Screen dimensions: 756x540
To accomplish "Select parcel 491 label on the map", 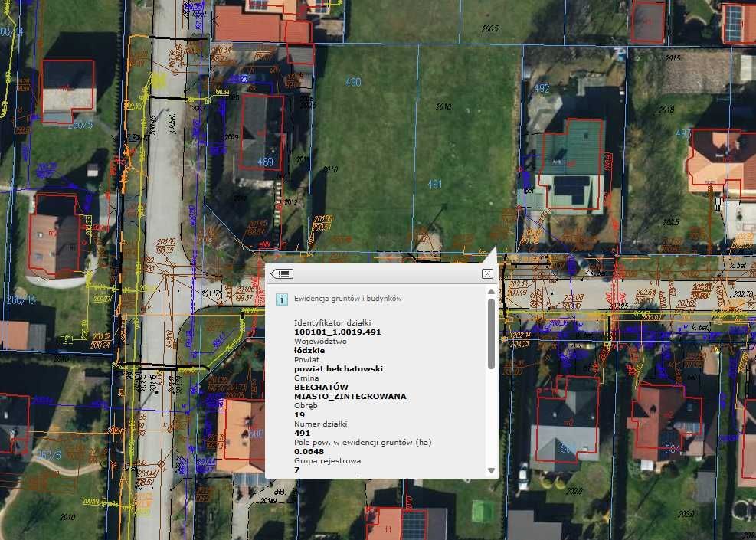I will click(x=434, y=184).
